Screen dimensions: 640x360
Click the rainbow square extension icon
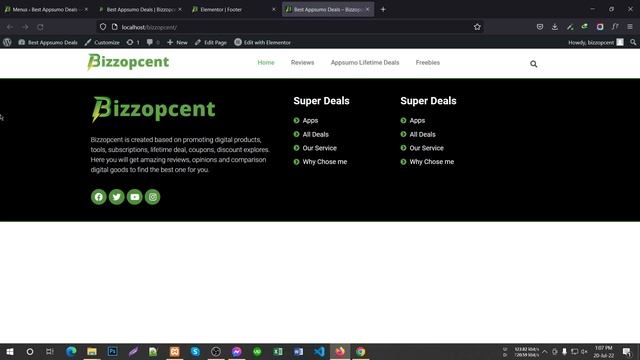(x=600, y=27)
